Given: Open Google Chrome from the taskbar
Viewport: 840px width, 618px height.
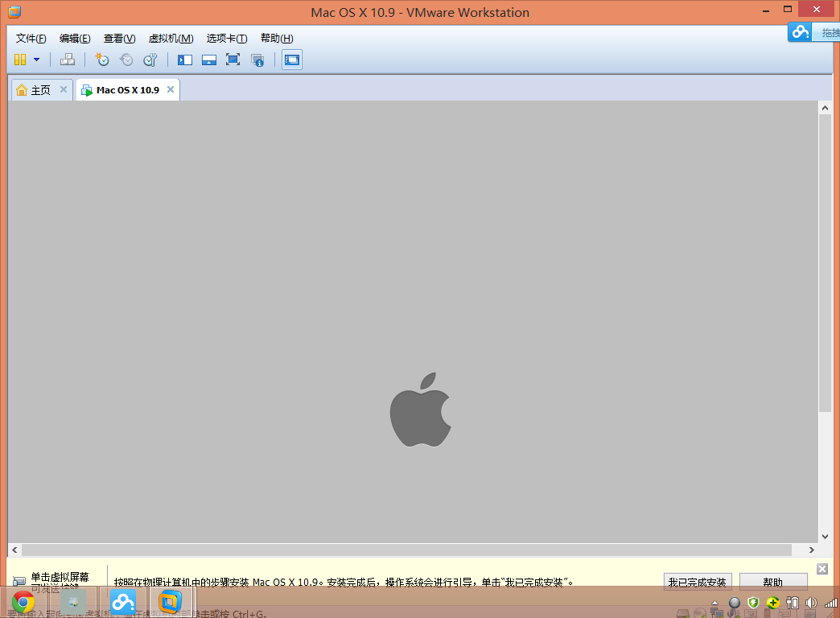Looking at the screenshot, I should point(23,603).
